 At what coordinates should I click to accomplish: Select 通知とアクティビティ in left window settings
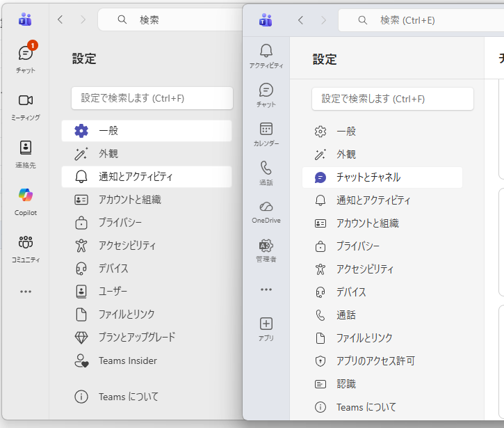(x=147, y=177)
